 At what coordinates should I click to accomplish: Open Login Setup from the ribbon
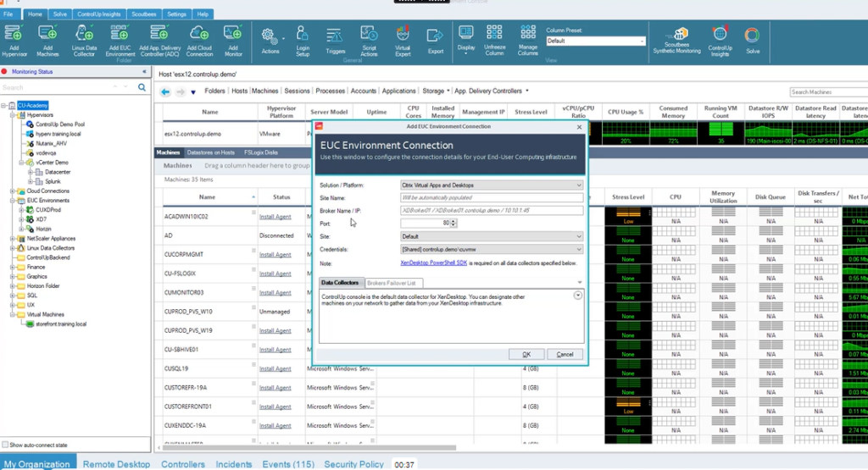pos(303,41)
